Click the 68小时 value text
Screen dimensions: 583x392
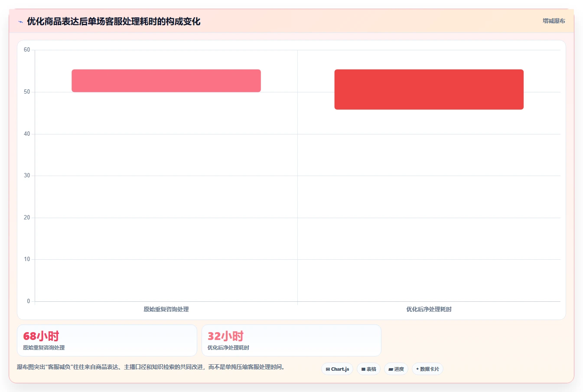pos(41,336)
